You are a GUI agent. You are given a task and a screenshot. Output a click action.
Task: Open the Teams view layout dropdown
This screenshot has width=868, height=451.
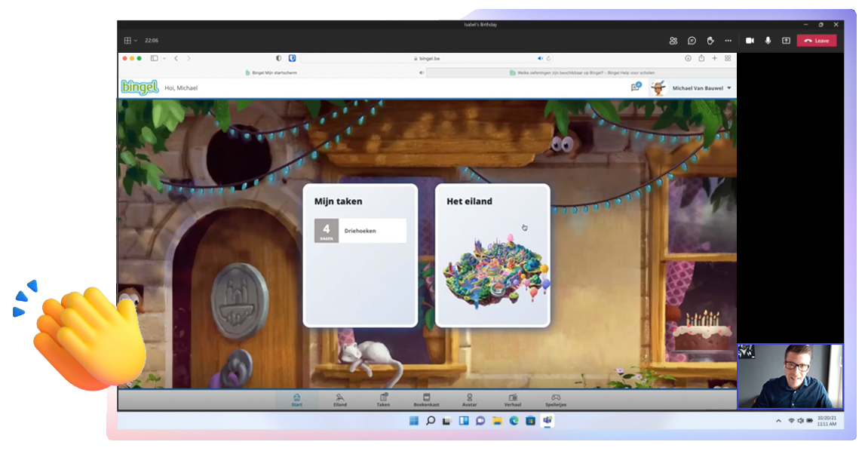click(x=130, y=41)
